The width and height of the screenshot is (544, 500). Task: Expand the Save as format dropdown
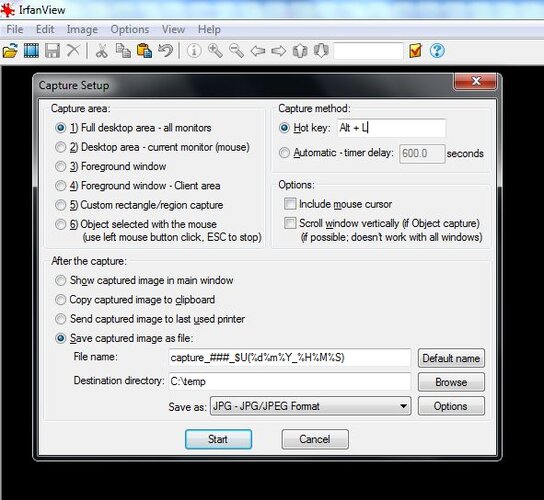click(x=311, y=406)
